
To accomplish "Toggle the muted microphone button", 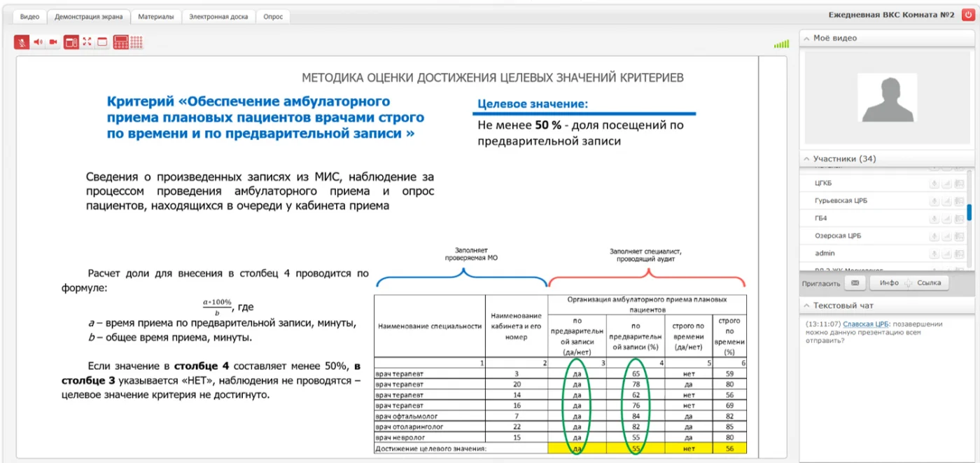I will (x=22, y=42).
